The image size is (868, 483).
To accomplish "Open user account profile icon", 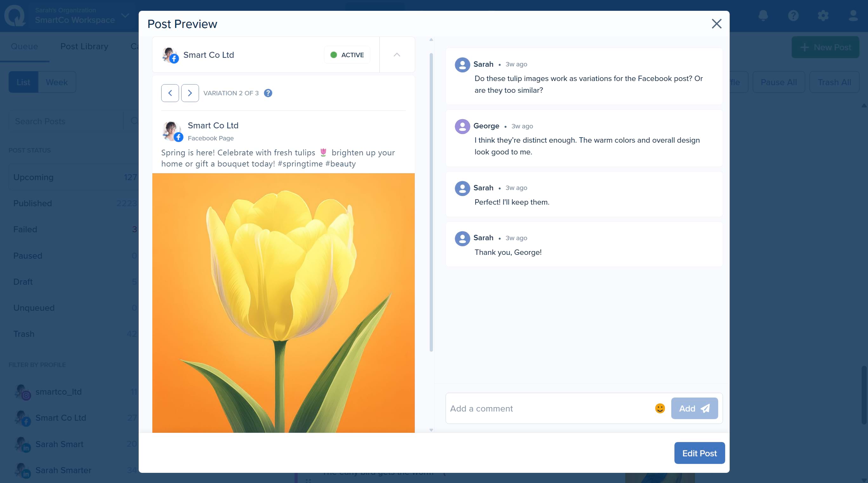I will tap(853, 16).
